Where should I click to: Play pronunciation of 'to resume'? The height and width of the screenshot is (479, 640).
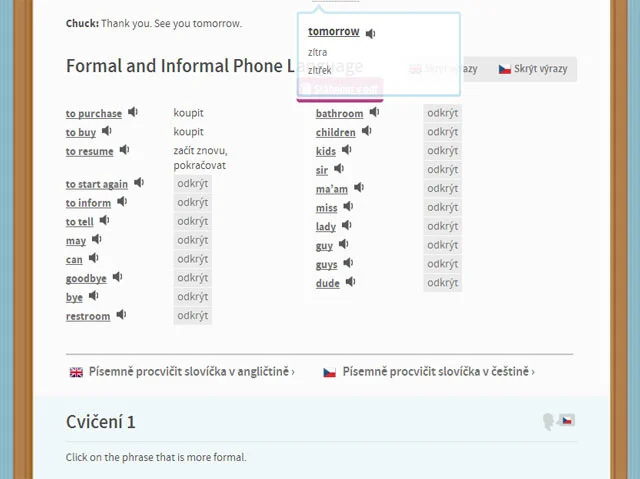click(x=124, y=150)
